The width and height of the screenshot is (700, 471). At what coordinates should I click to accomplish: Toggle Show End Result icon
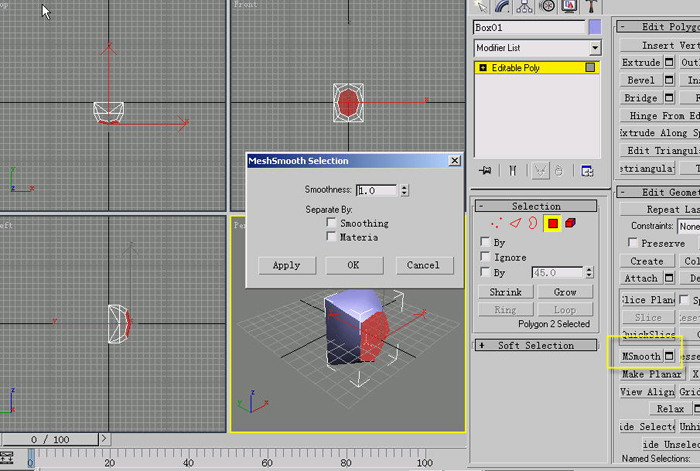click(512, 171)
